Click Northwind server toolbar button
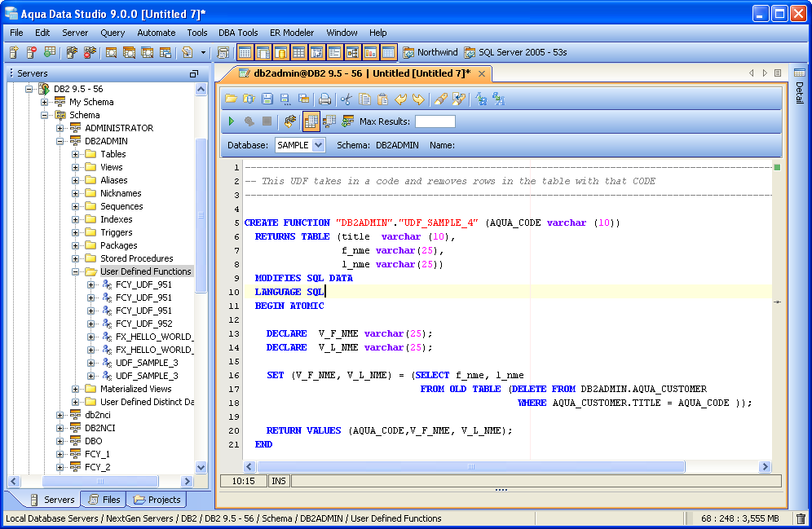Image resolution: width=812 pixels, height=529 pixels. (x=430, y=53)
